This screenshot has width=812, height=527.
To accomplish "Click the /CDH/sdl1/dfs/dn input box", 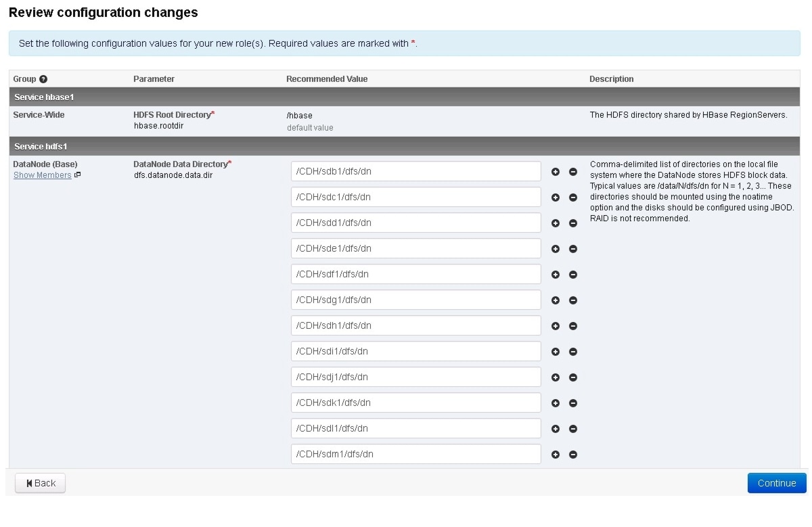I will [x=415, y=428].
